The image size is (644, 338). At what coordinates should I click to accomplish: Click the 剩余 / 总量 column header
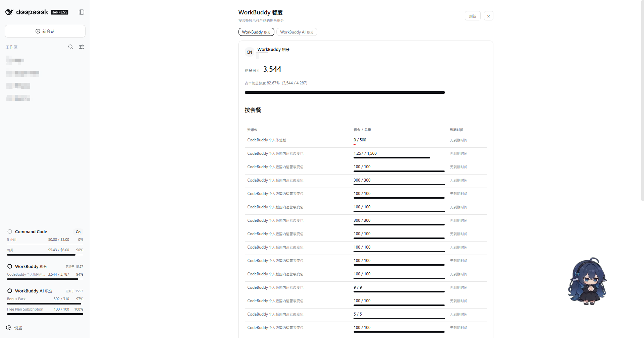click(x=362, y=130)
